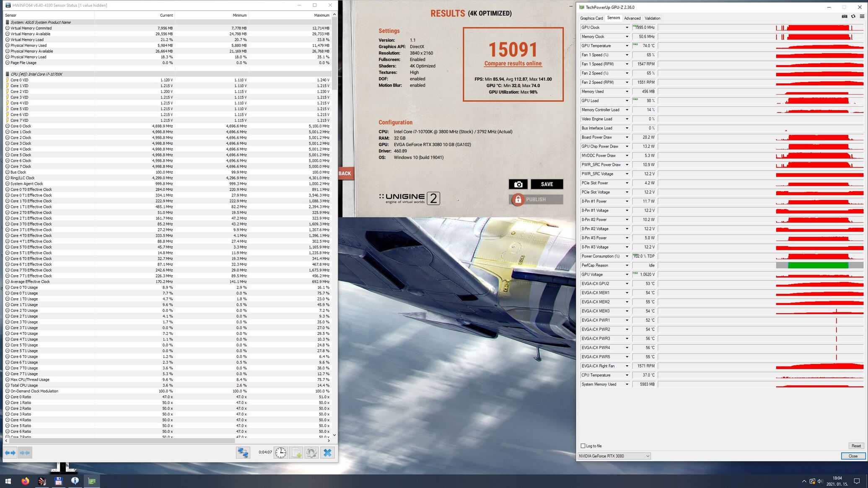The image size is (868, 488).
Task: Click Maximum column header
Action: (x=290, y=15)
